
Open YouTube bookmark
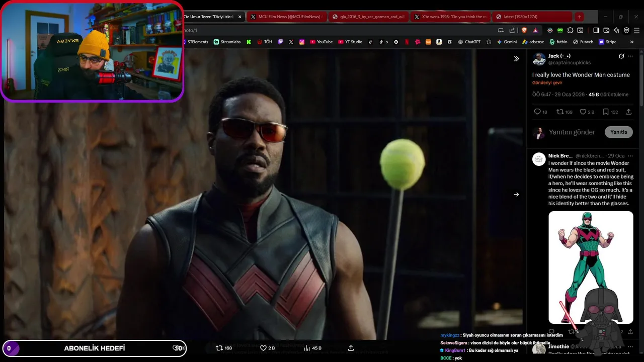pos(321,42)
